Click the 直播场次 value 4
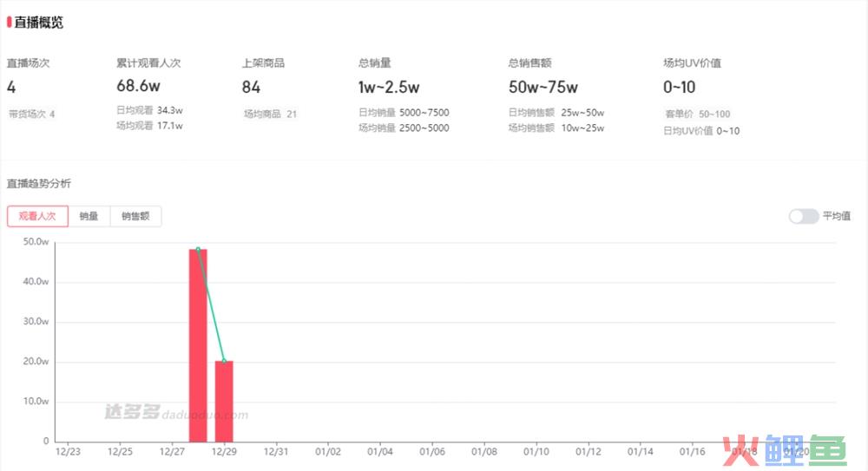The image size is (868, 471). (11, 87)
